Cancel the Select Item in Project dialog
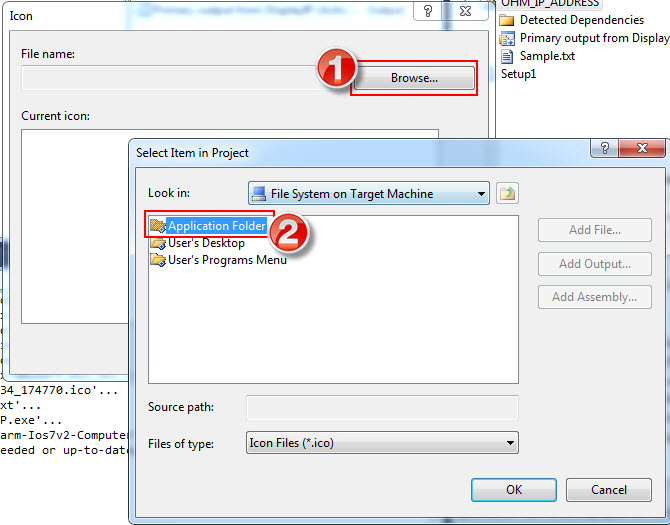 click(x=608, y=490)
